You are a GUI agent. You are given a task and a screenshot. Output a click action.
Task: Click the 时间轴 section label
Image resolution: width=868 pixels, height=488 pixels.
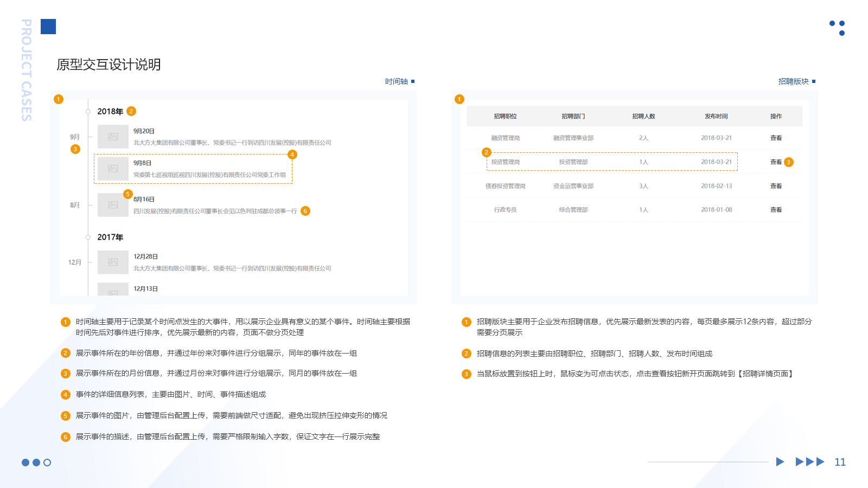[397, 81]
